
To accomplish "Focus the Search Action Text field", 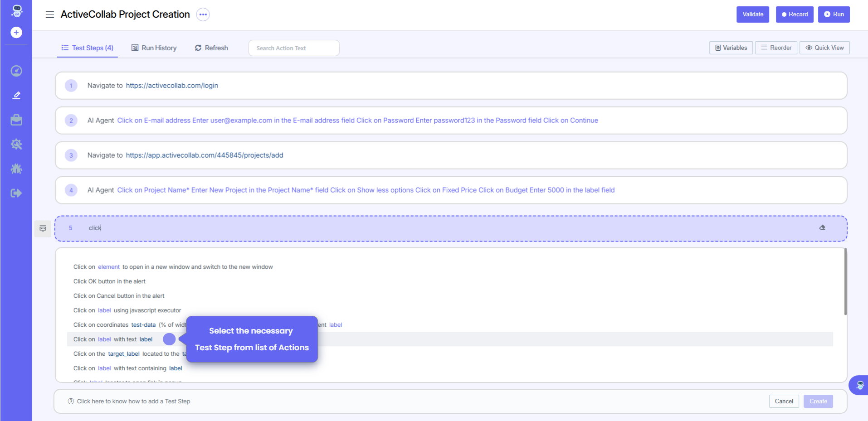I will (294, 48).
